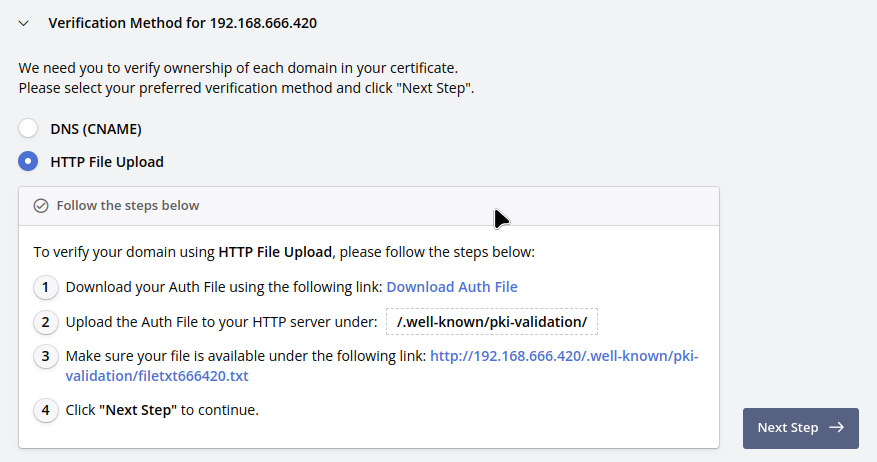Click the verify ownership instruction paragraph
The width and height of the screenshot is (877, 462).
click(245, 78)
